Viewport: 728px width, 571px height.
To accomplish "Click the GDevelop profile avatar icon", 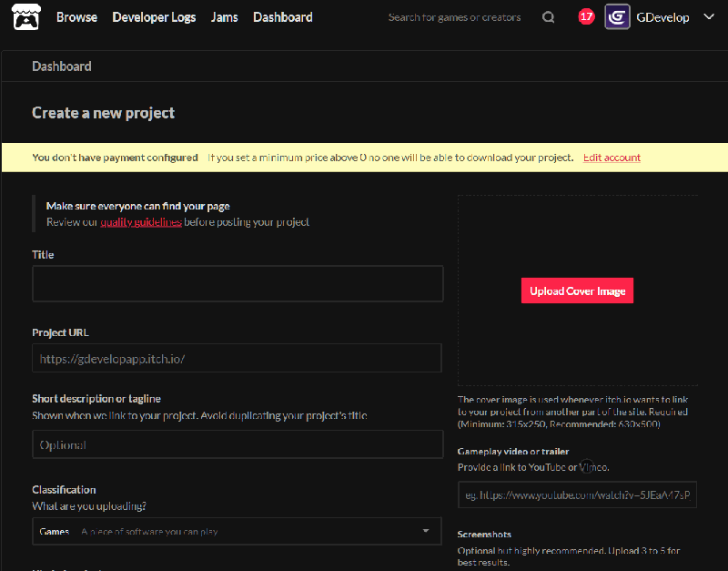I will click(617, 16).
